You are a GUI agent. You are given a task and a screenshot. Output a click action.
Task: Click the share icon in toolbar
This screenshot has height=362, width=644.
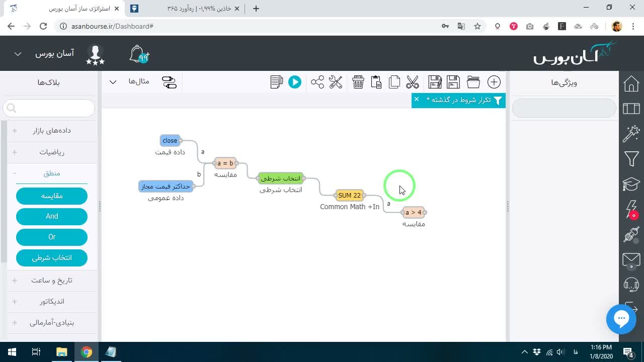click(317, 82)
